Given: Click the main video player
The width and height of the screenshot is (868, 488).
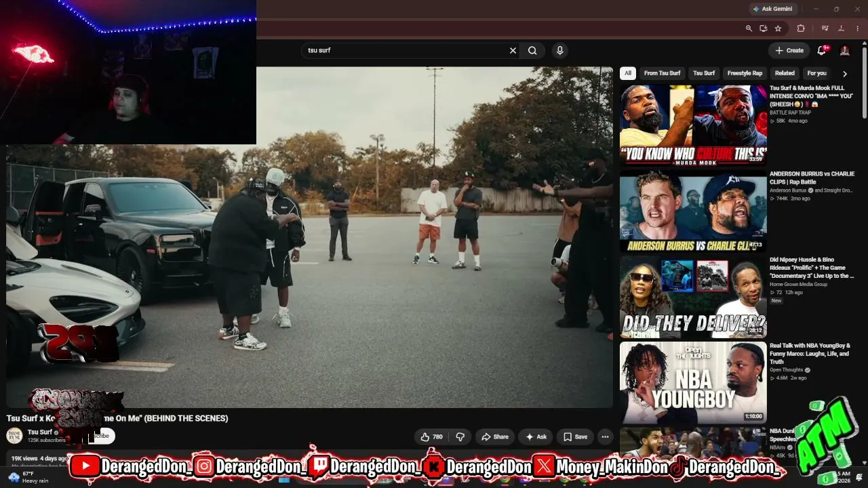Looking at the screenshot, I should click(x=309, y=237).
